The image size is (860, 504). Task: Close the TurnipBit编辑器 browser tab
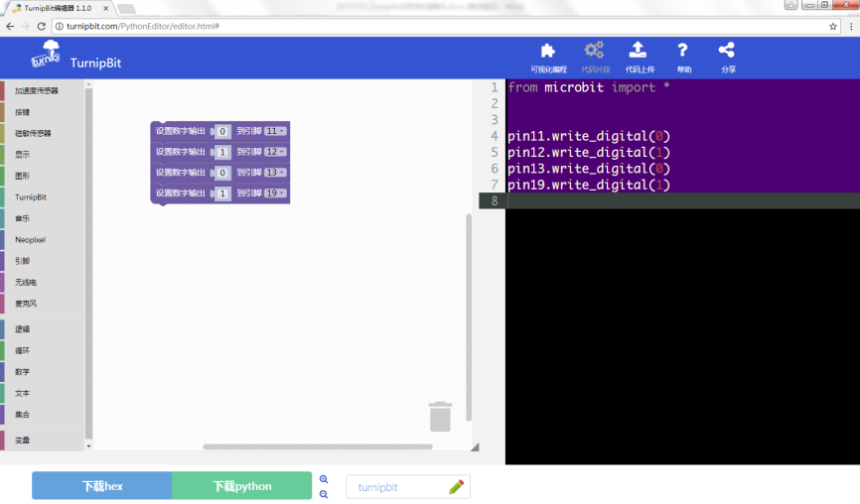click(x=105, y=8)
